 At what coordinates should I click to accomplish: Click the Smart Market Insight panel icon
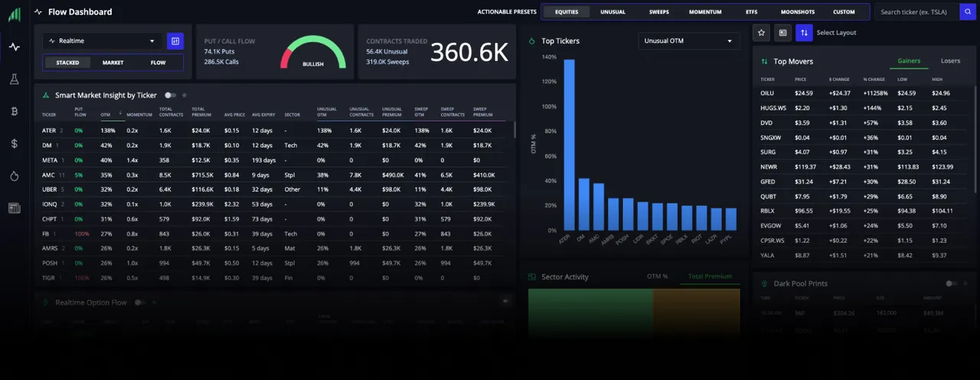pyautogui.click(x=46, y=95)
